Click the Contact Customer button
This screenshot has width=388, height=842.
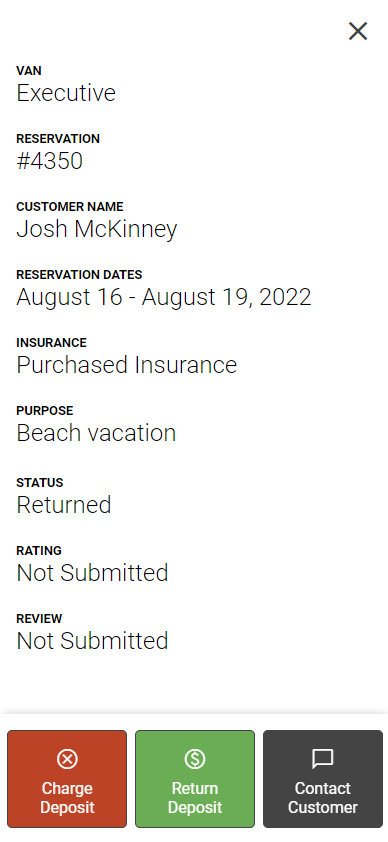click(x=323, y=779)
